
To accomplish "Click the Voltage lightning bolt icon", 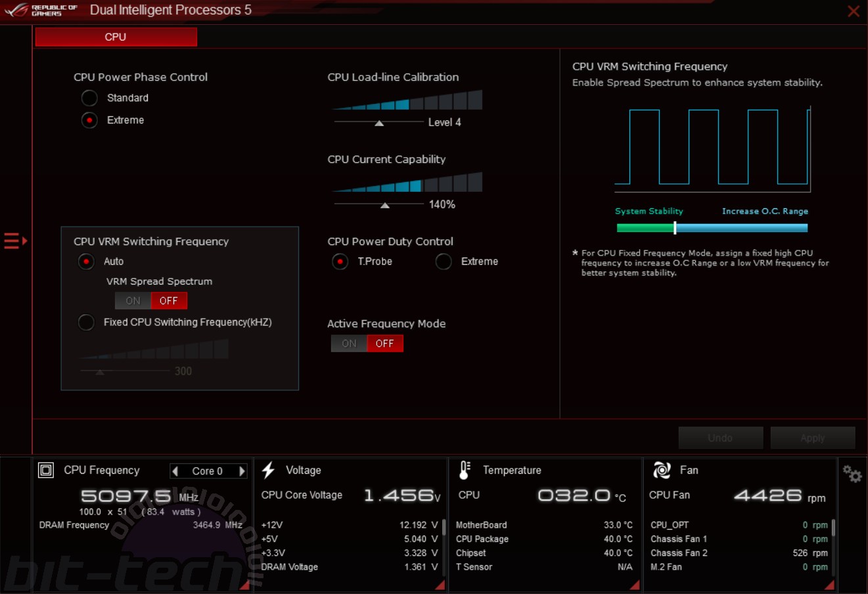I will 268,470.
